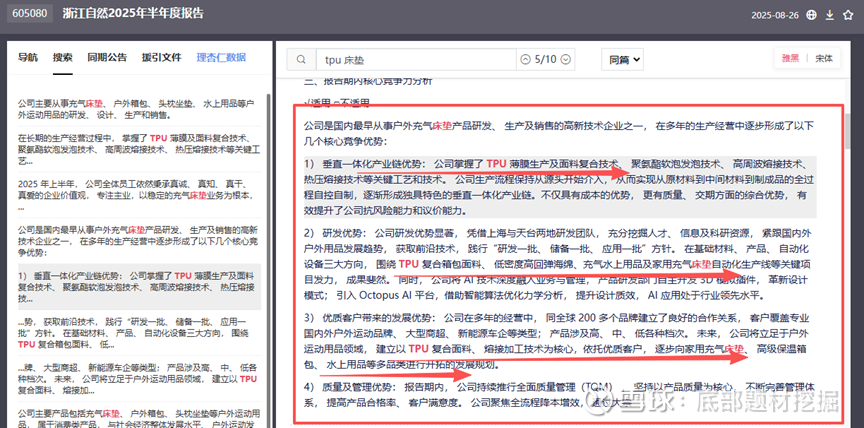Click the magnifier search icon
Viewport: 864px width, 428px height.
coord(299,59)
